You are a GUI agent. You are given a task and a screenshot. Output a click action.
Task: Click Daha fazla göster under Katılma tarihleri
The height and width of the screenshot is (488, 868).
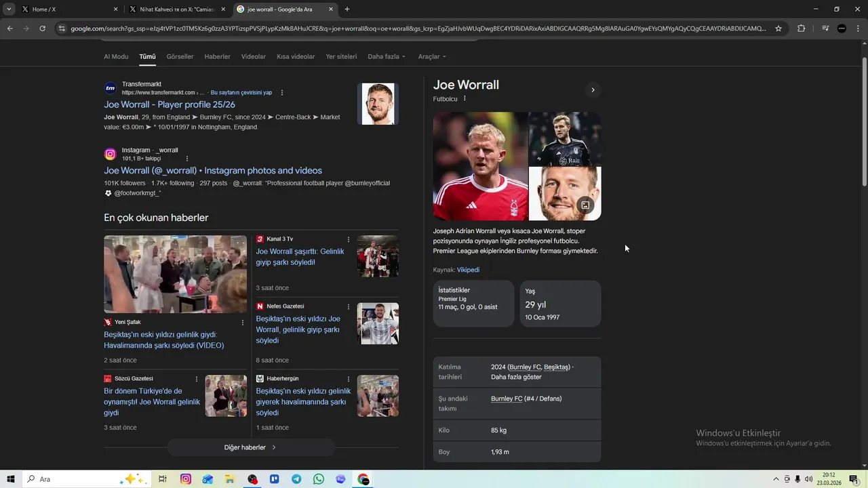[x=516, y=377]
